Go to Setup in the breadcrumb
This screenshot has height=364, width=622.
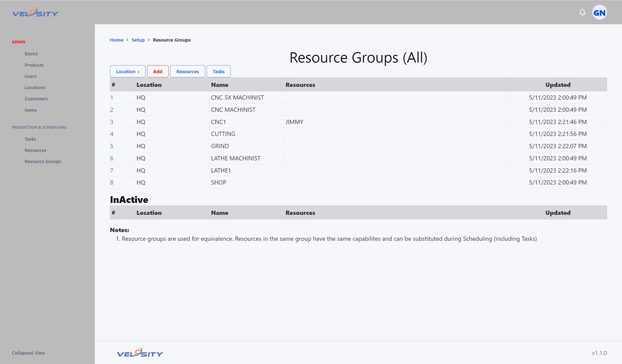138,40
